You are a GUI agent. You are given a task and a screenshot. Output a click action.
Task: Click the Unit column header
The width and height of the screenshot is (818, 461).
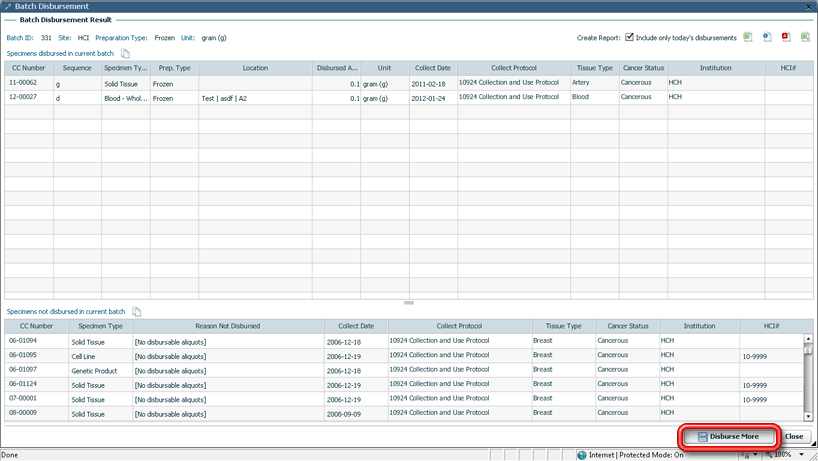384,68
